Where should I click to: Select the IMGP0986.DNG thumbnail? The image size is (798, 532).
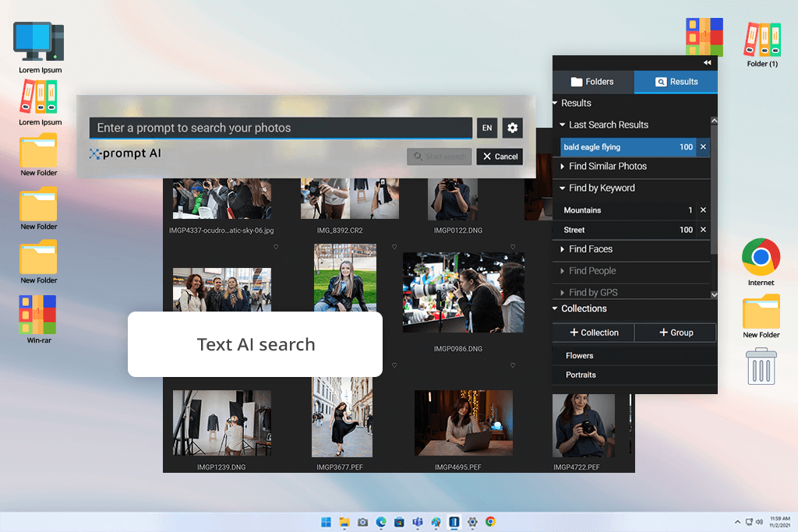[x=463, y=292]
